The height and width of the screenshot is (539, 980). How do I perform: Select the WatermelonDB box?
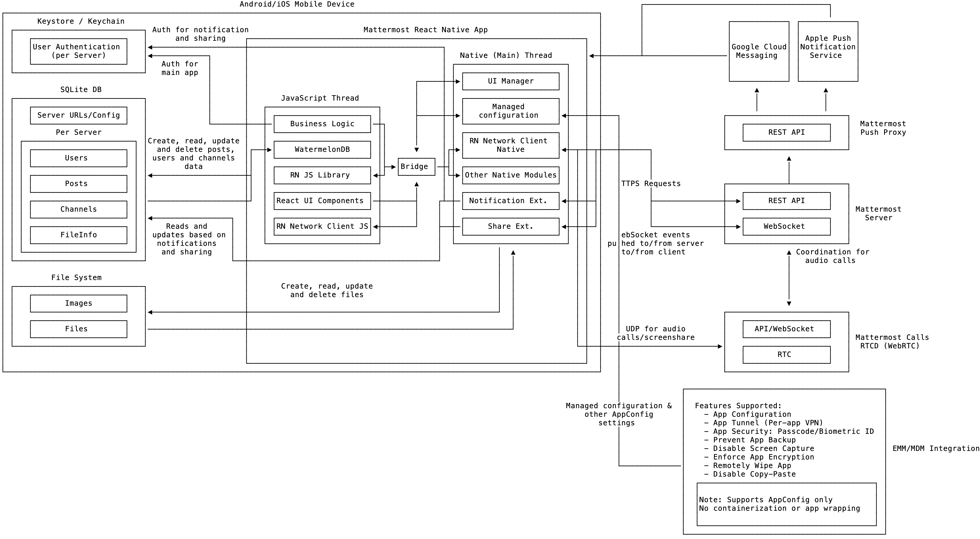(322, 150)
